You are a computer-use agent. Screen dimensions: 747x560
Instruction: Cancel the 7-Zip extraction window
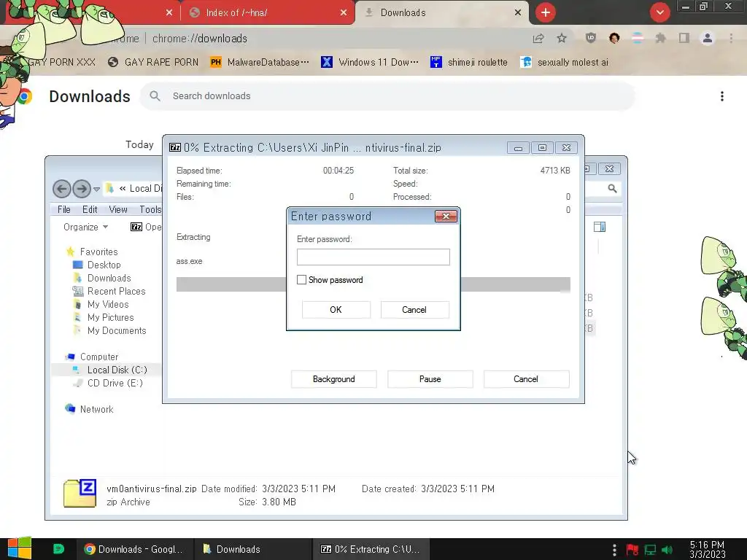[x=526, y=379]
